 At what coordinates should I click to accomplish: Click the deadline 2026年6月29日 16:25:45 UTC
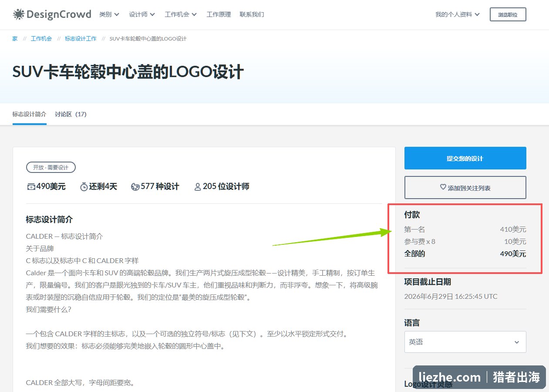coord(451,297)
